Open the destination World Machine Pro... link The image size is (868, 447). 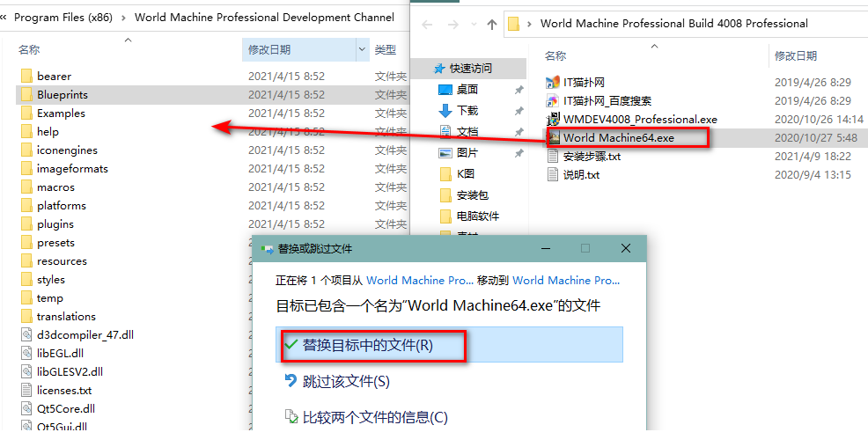click(x=566, y=280)
